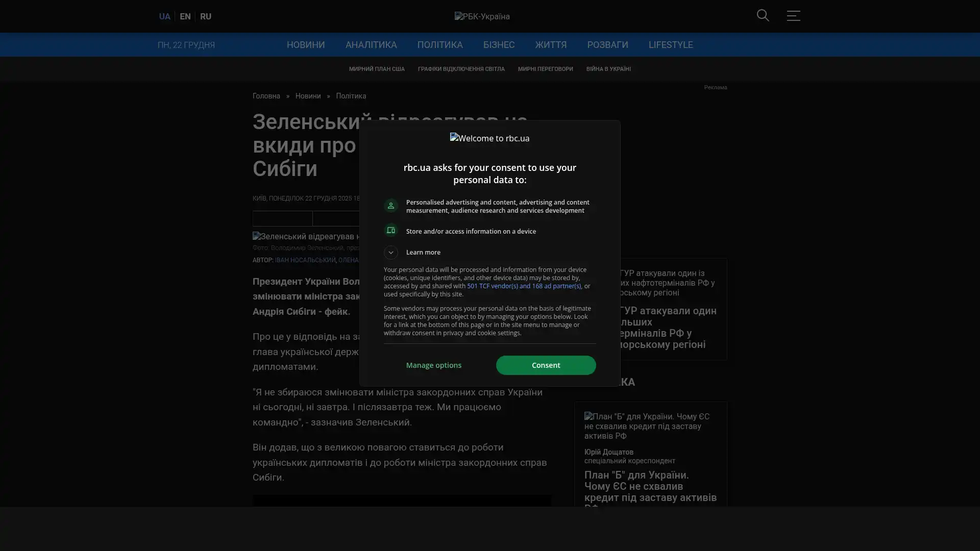The image size is (980, 551).
Task: Click the store on device icon
Action: [x=391, y=231]
